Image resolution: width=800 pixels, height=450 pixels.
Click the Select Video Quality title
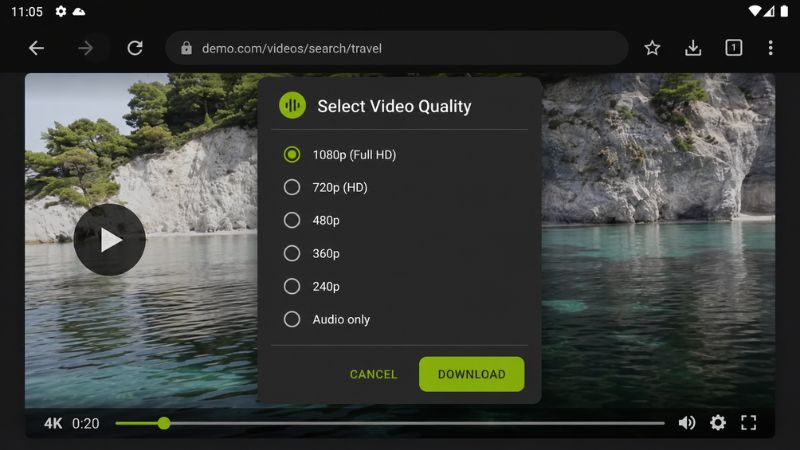pos(394,106)
